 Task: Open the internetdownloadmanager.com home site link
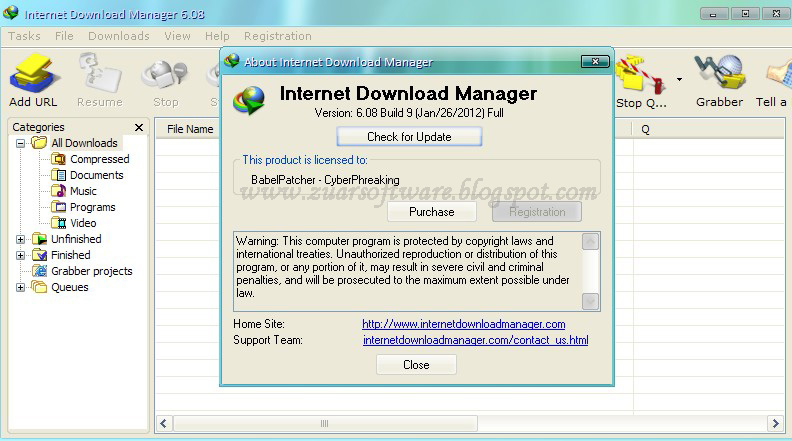(x=464, y=324)
